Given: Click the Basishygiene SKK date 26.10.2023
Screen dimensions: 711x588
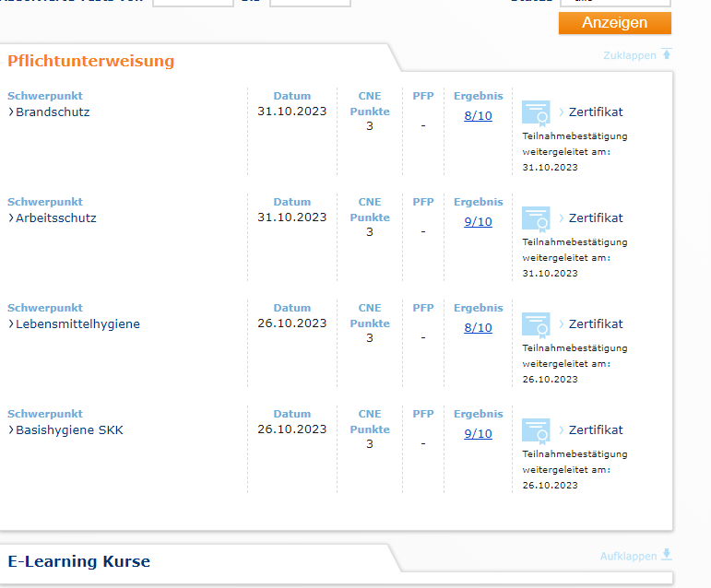Looking at the screenshot, I should click(292, 429).
